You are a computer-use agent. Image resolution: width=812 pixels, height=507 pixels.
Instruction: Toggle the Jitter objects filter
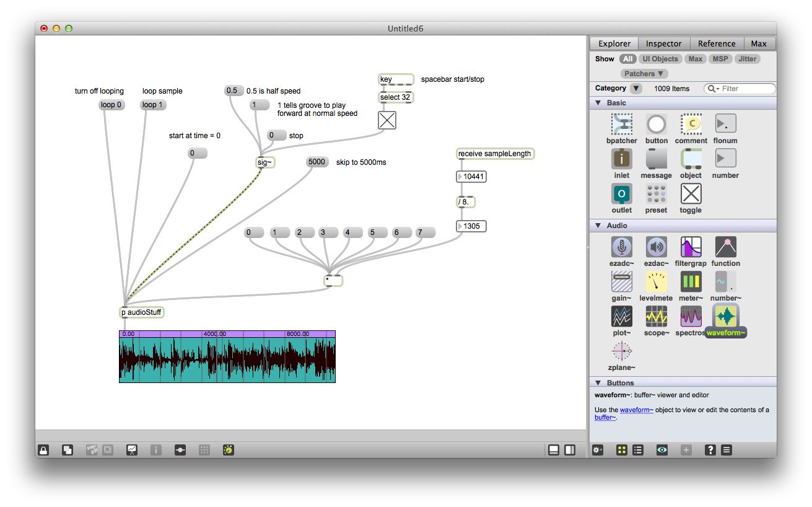pos(748,59)
